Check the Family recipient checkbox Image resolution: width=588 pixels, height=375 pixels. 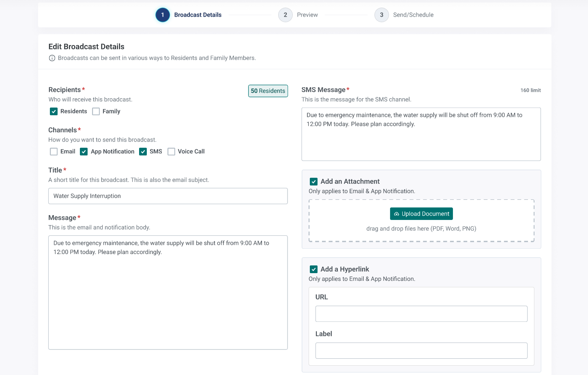(x=96, y=111)
